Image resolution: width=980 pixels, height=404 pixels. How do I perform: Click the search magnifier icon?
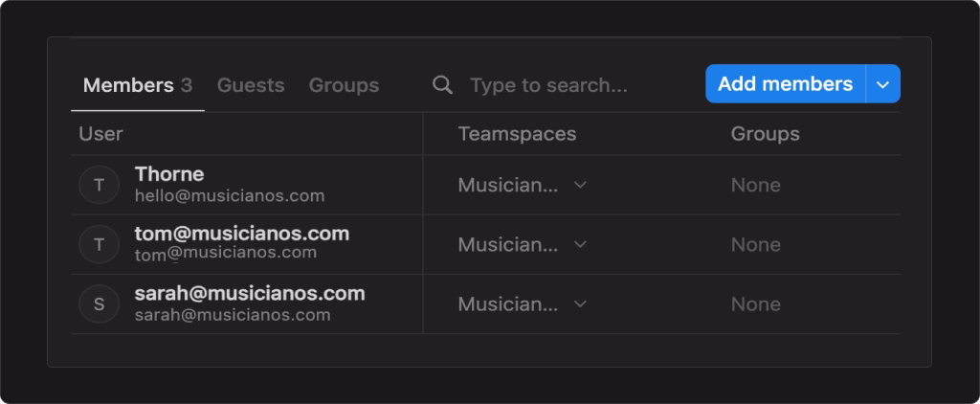coord(442,84)
